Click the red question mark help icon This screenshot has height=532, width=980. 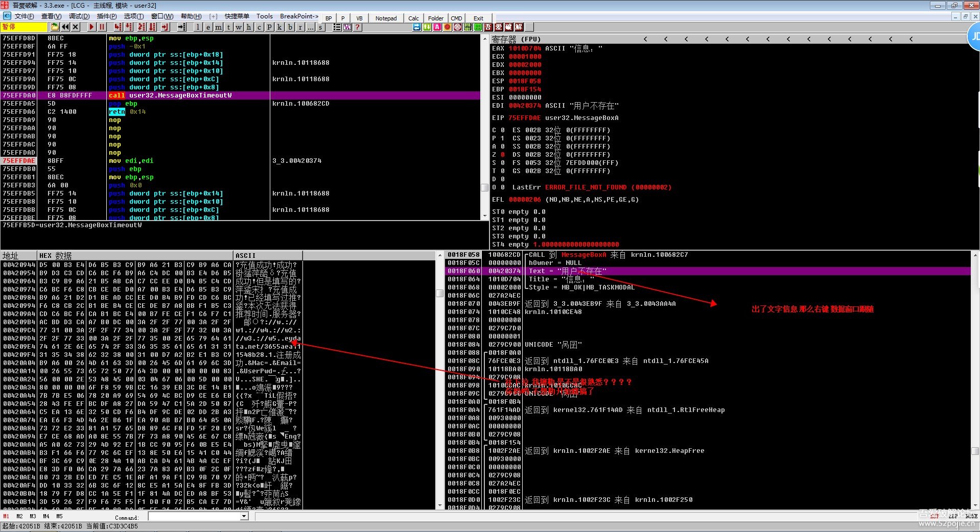(358, 27)
